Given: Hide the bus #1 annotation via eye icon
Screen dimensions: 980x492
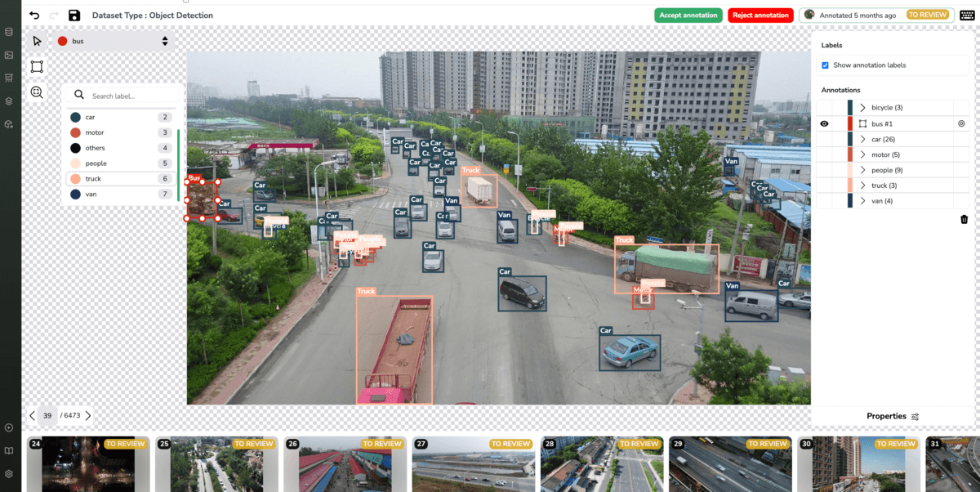Looking at the screenshot, I should (x=824, y=123).
